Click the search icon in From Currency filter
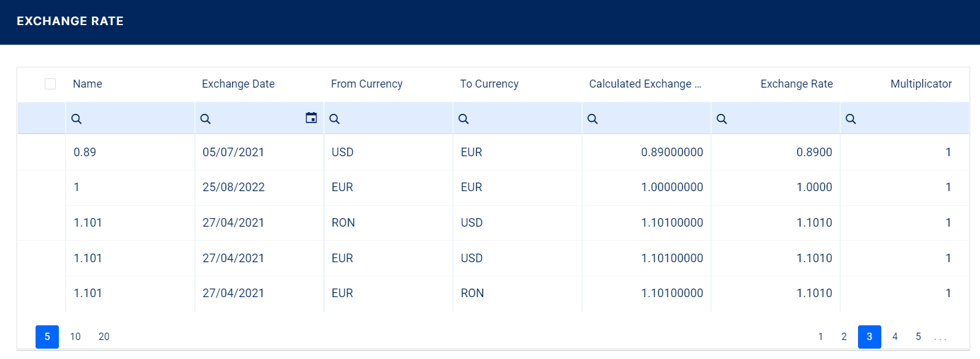 334,118
